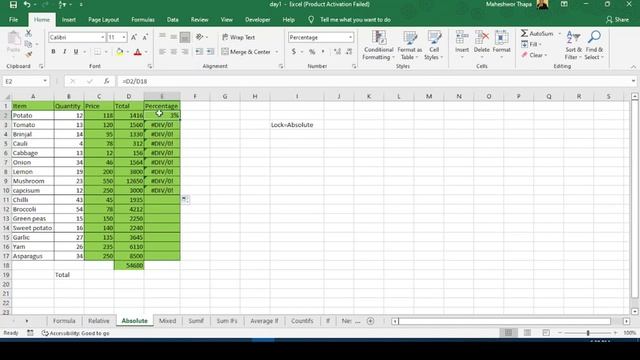
Task: Open the File menu
Action: pyautogui.click(x=13, y=20)
